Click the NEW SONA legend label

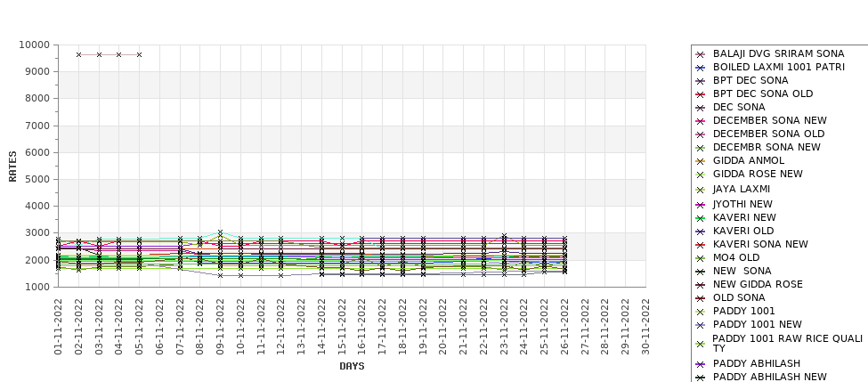(742, 270)
